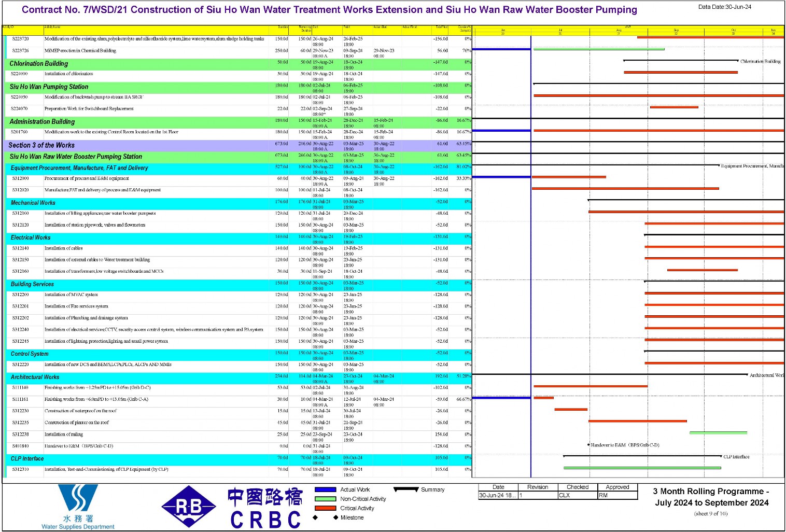The image size is (786, 532).
Task: Click activity ID S111161
Action: tap(20, 399)
